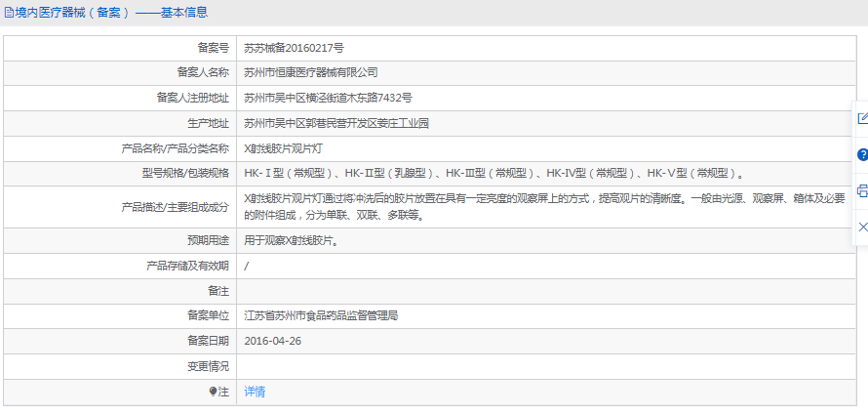Open the help question mark icon

(x=862, y=154)
